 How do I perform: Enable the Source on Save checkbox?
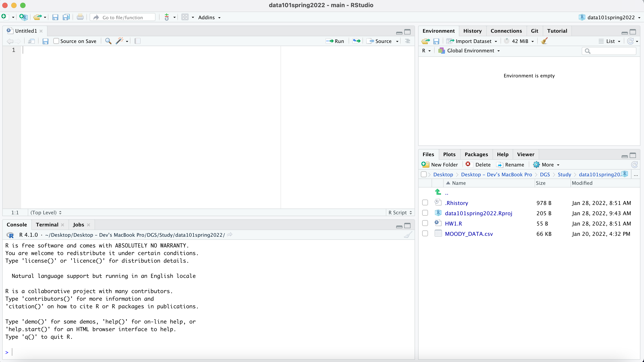(x=56, y=41)
